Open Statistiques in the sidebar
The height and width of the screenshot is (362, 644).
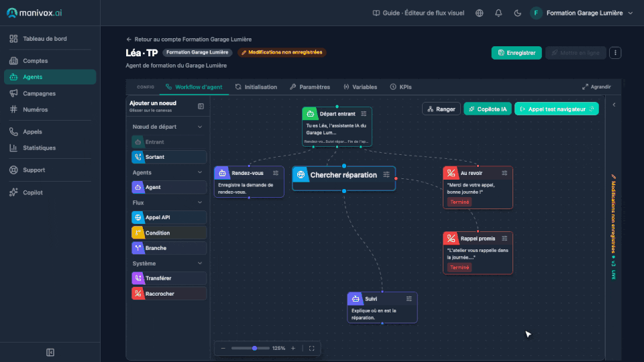pos(50,147)
